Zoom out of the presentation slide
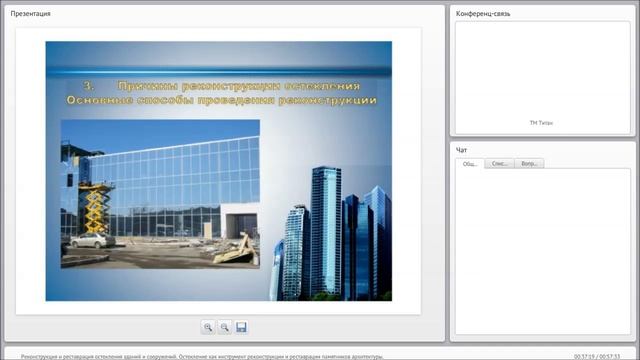This screenshot has height=360, width=640. (x=224, y=327)
